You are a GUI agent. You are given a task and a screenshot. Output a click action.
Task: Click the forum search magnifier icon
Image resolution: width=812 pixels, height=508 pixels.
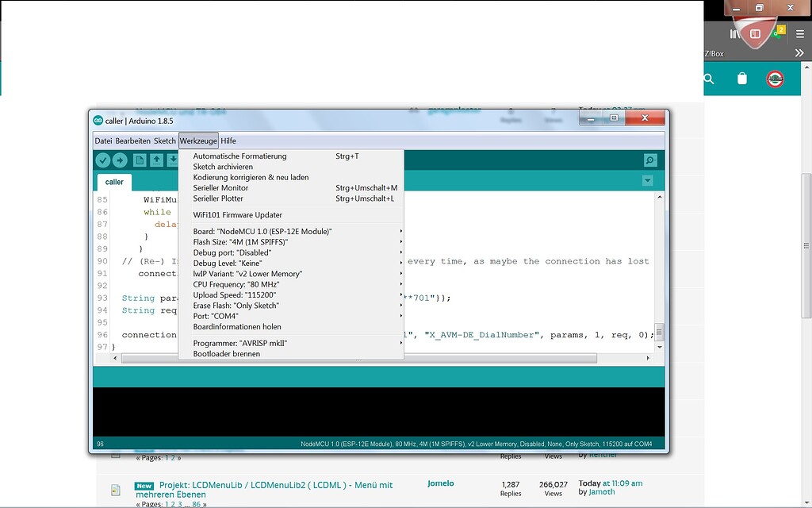(709, 79)
